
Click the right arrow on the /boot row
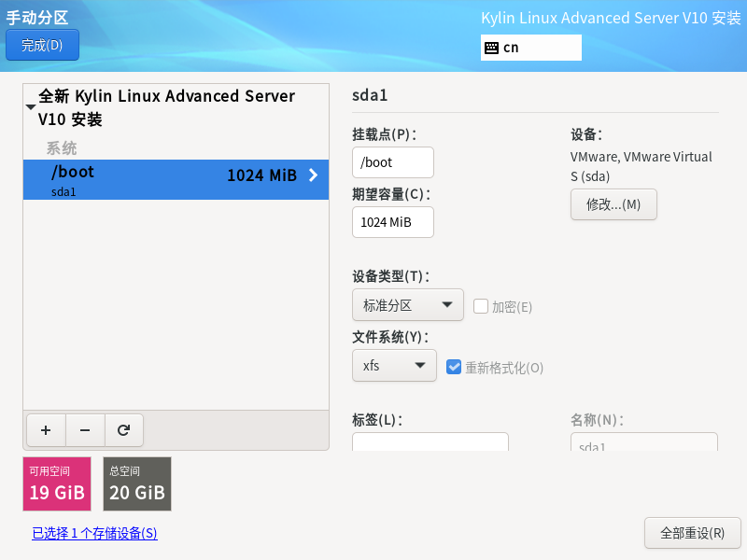[x=313, y=175]
